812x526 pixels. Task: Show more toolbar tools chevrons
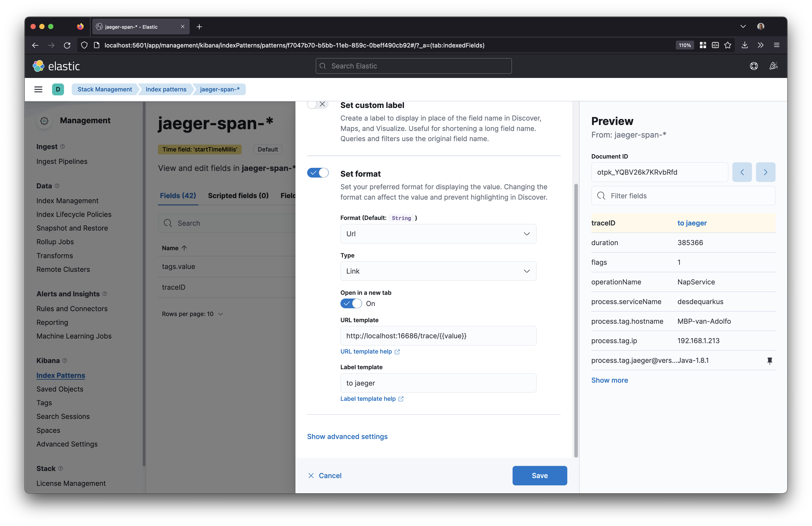point(761,45)
